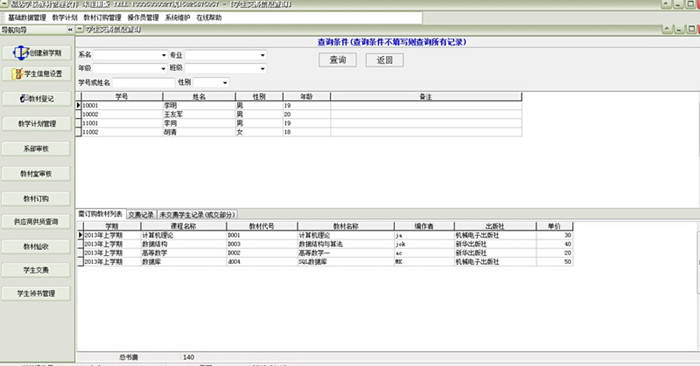Select the 王友军 name cell
The width and height of the screenshot is (700, 366).
pos(199,114)
